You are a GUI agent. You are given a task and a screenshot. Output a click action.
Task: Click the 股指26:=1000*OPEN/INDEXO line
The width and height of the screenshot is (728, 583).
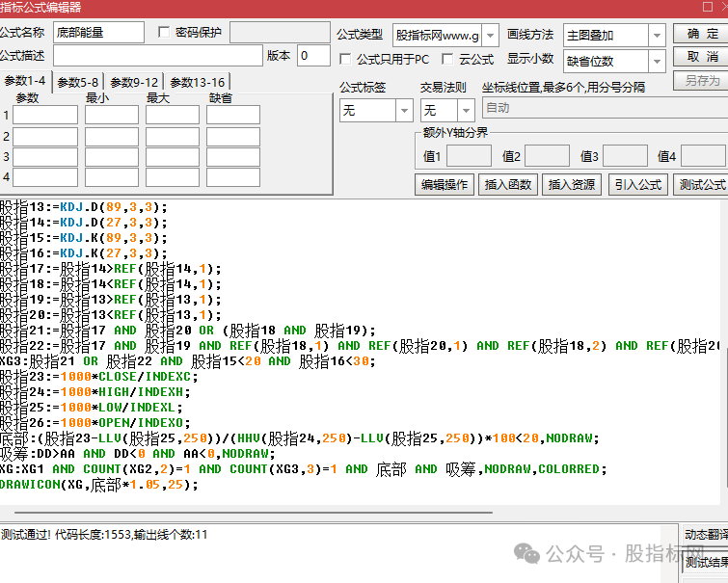coord(95,423)
